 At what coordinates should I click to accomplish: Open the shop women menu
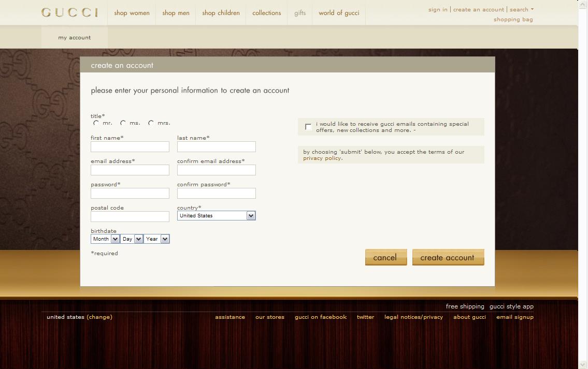[x=132, y=13]
